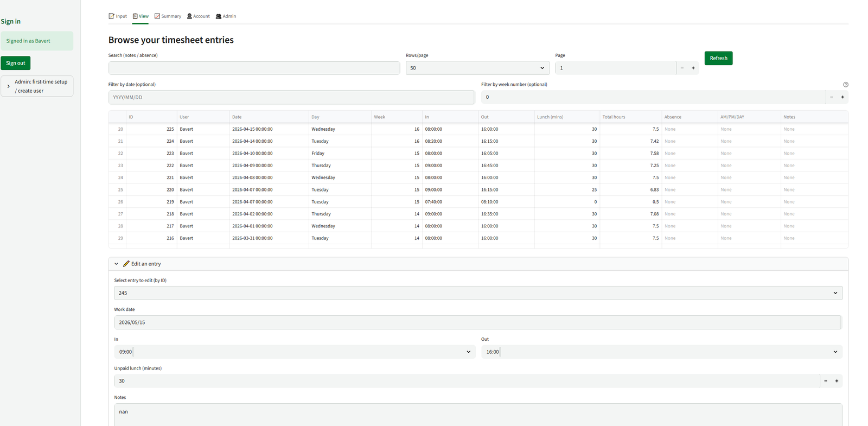Open the Input tab

point(118,16)
